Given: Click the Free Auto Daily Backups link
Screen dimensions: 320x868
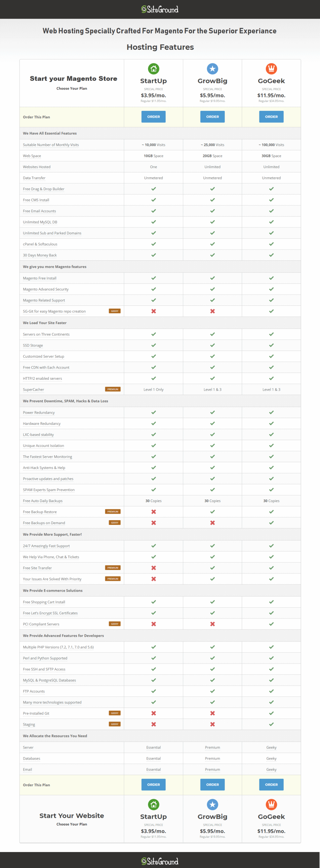Looking at the screenshot, I should click(43, 501).
